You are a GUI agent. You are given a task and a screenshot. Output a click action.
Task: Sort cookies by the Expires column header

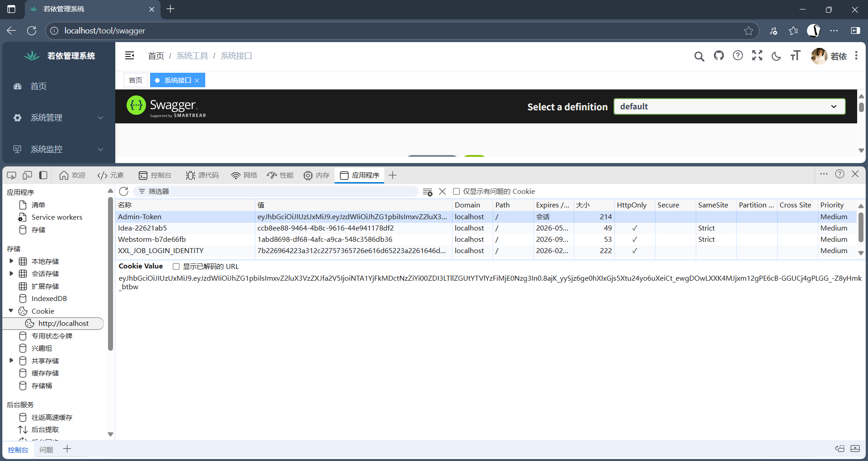tap(553, 205)
